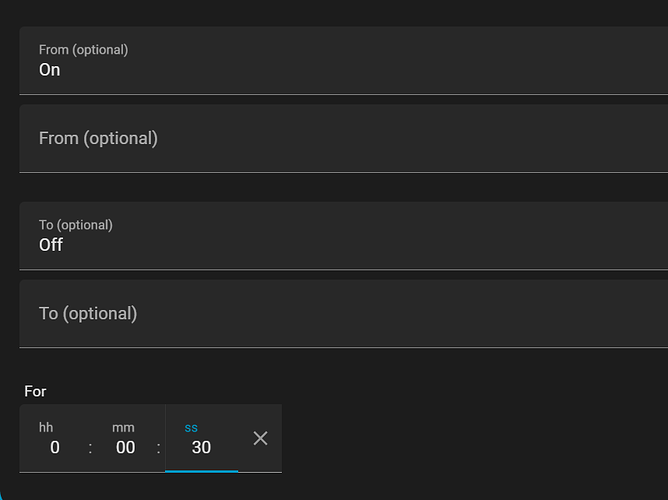Click the value 30 in seconds
668x500 pixels.
[x=201, y=448]
